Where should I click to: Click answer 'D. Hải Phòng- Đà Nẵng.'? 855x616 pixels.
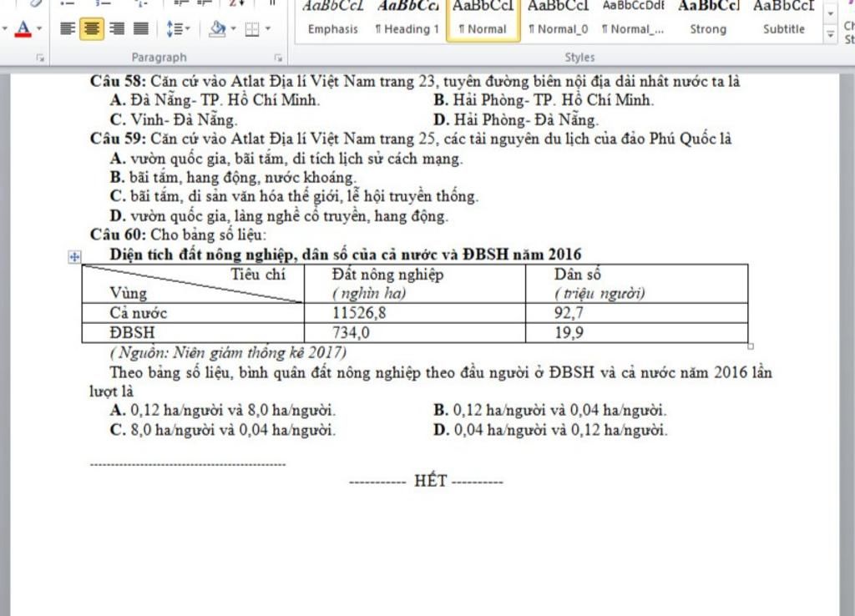pyautogui.click(x=516, y=119)
